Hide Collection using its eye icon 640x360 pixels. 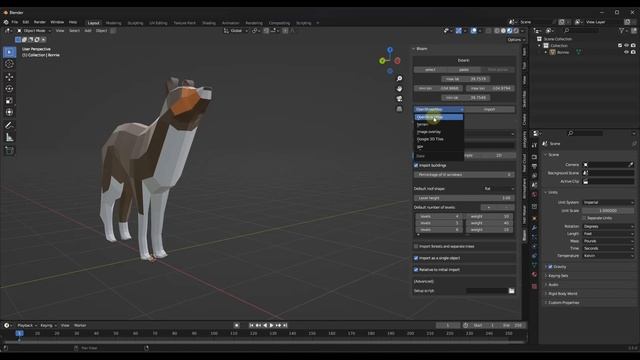627,46
